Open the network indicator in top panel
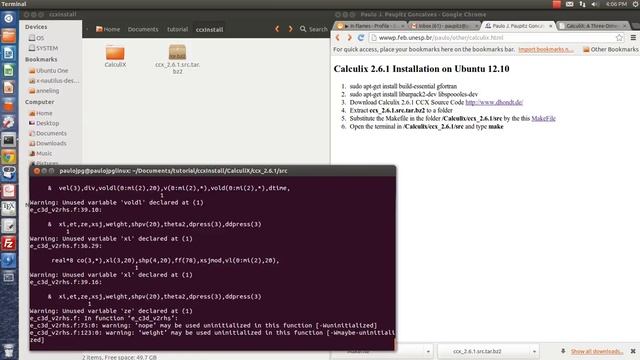640x360 pixels. coord(582,4)
